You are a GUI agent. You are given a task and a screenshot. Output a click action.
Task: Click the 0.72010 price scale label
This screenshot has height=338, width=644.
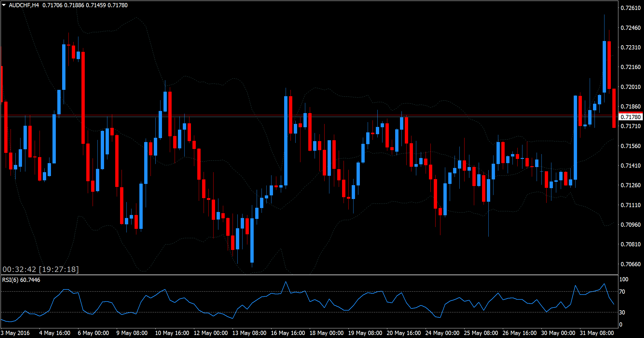(630, 87)
